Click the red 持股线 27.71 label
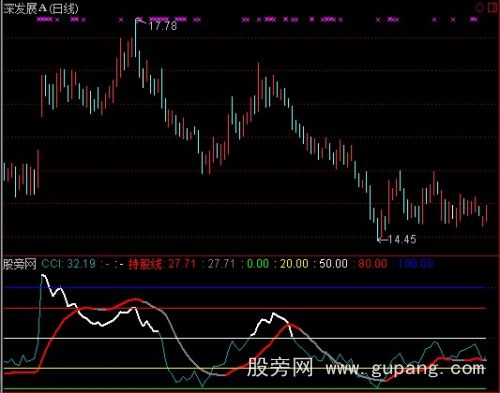 [x=162, y=264]
